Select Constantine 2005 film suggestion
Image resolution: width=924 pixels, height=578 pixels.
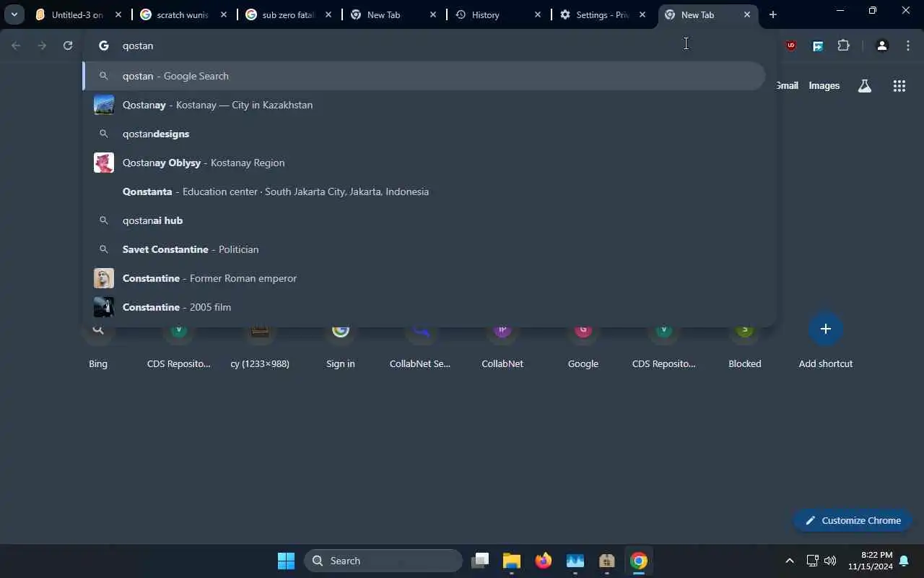[x=424, y=307]
